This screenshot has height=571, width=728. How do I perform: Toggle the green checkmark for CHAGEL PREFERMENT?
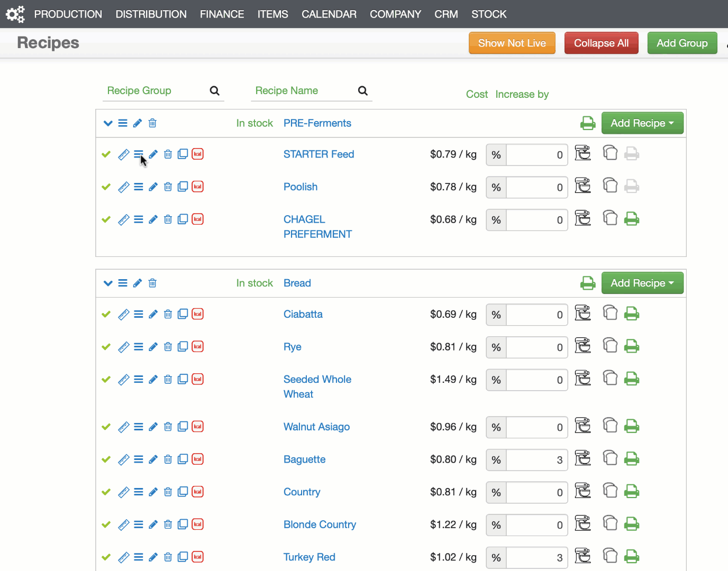coord(106,219)
